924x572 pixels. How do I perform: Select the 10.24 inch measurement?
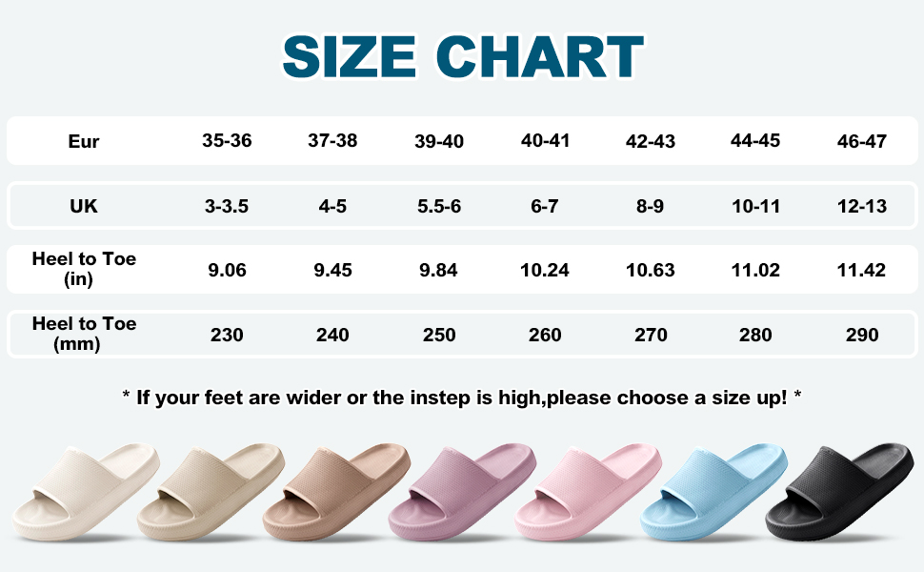[x=545, y=271]
